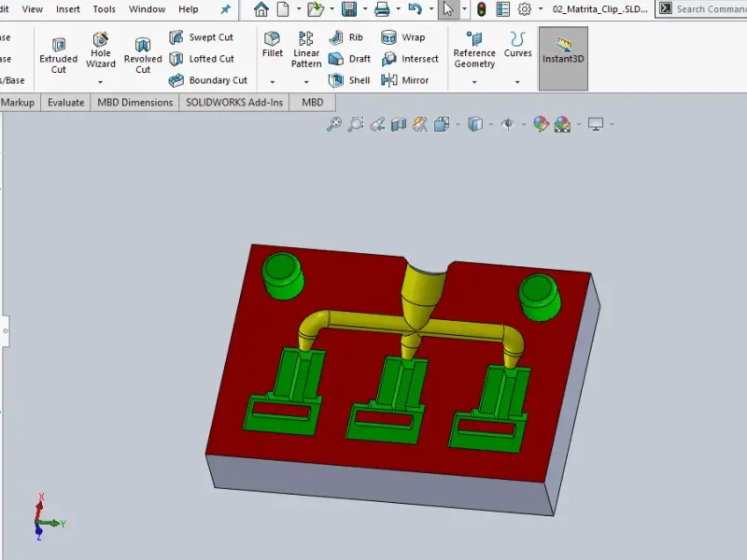Screen dimensions: 747x560
Task: Click the Rebuild traffic light icon
Action: [481, 9]
